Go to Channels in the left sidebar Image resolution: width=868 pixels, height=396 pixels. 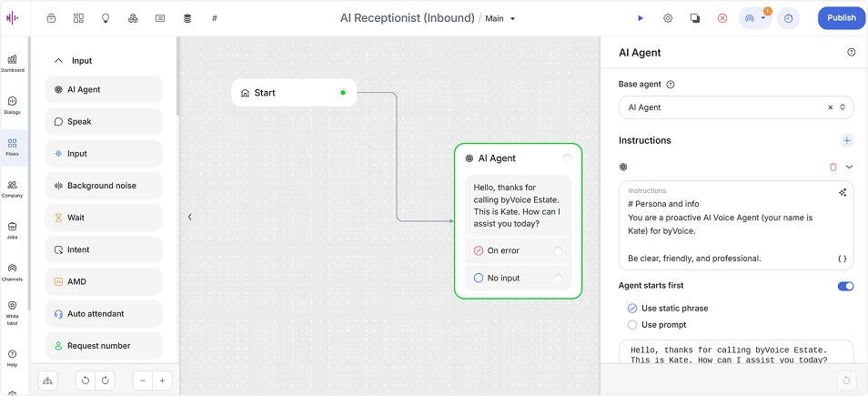click(12, 272)
